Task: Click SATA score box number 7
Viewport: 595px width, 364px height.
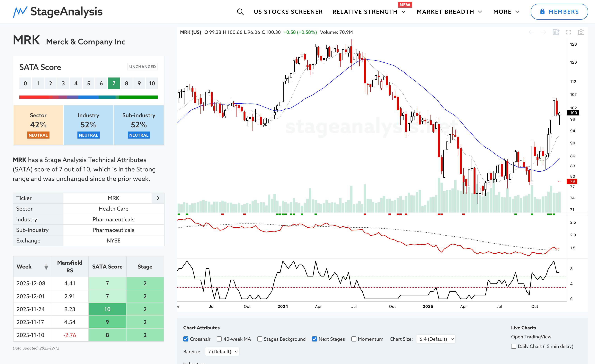Action: 114,83
